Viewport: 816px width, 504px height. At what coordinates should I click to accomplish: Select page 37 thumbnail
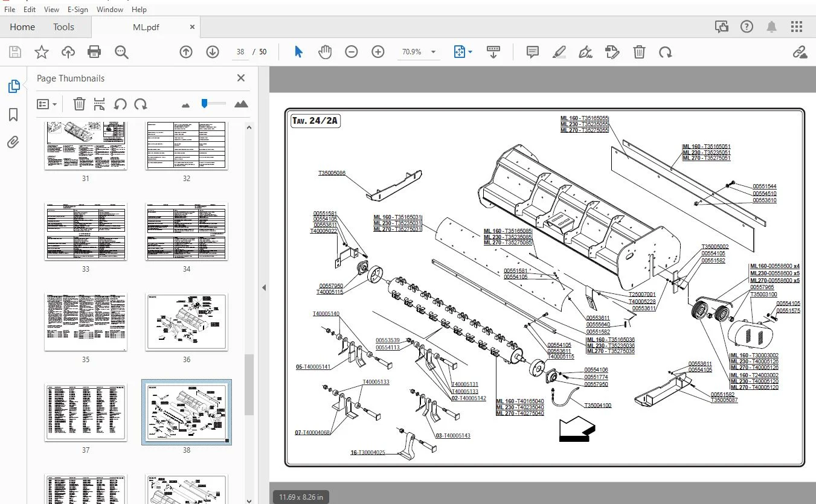coord(86,413)
